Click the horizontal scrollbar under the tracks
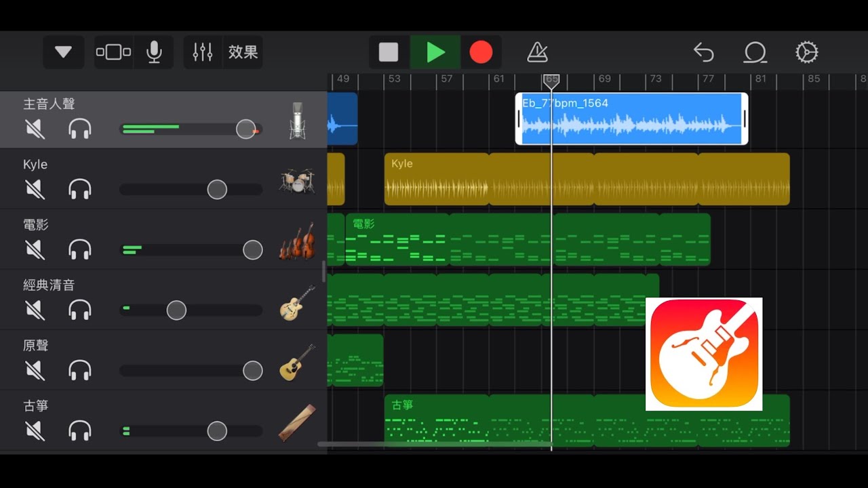Viewport: 868px width, 488px height. (434, 445)
